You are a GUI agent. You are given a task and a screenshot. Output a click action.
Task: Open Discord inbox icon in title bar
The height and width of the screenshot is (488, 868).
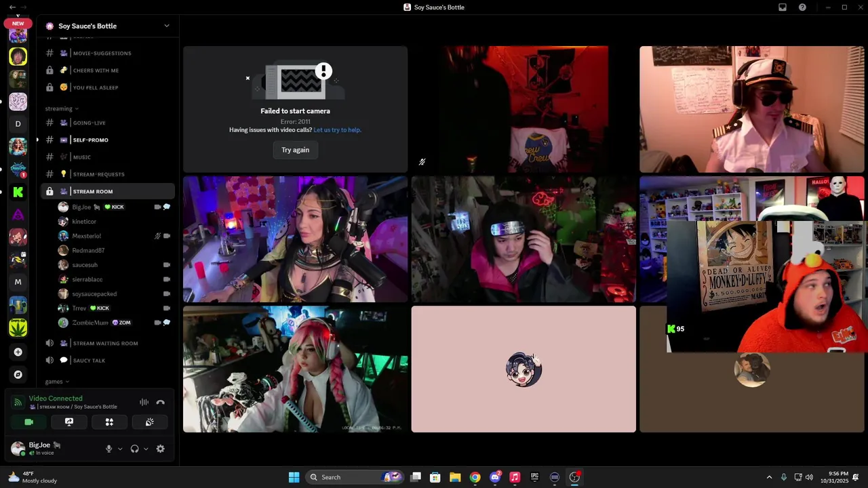click(783, 7)
